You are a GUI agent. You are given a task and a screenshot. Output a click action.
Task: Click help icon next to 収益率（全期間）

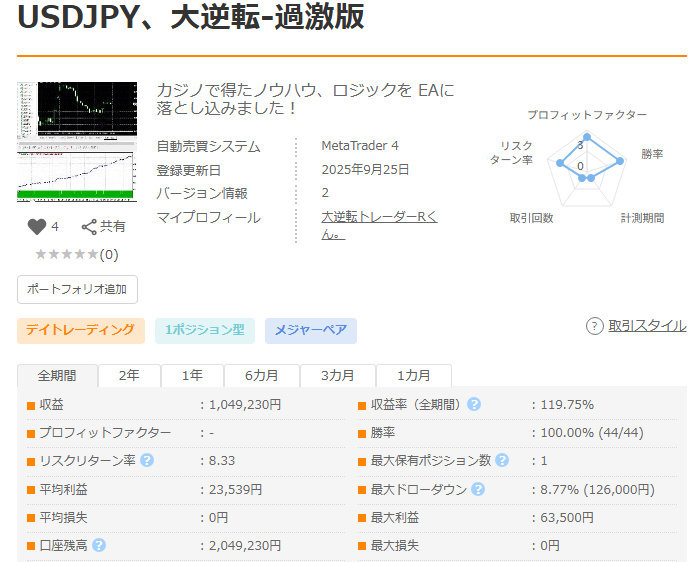[x=474, y=404]
